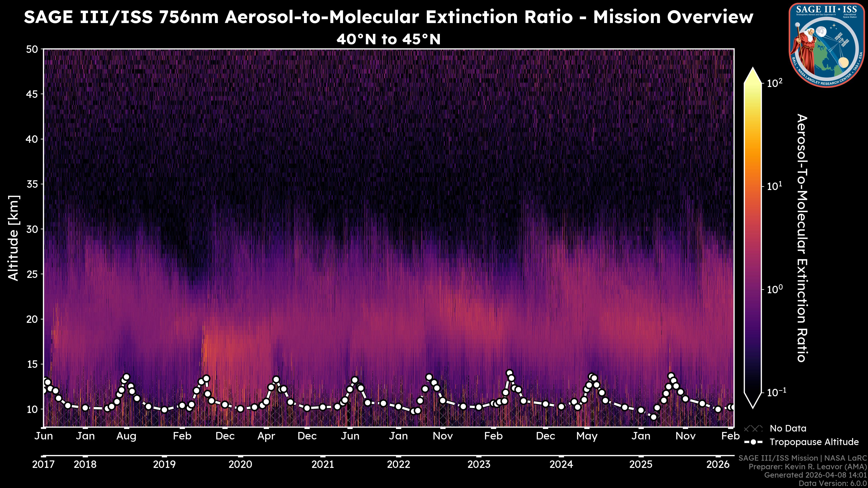Click the 2023 year label on axis
The width and height of the screenshot is (868, 488).
pos(479,465)
